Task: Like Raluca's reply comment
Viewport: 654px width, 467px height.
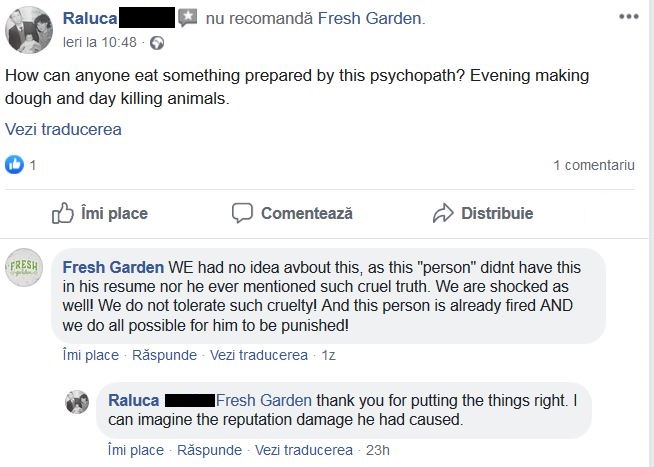Action: point(136,450)
